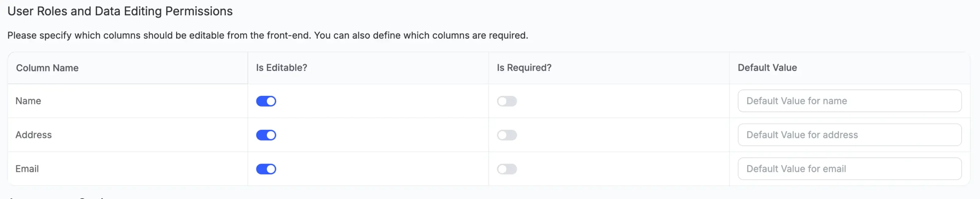Enable the Email Is Required switch
Viewport: 980px width, 199px height.
tap(507, 169)
